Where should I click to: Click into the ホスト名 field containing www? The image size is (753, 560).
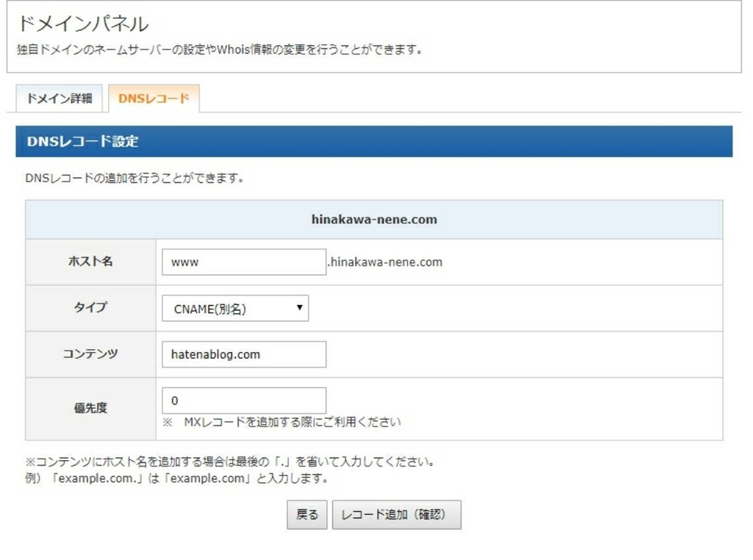click(x=243, y=261)
